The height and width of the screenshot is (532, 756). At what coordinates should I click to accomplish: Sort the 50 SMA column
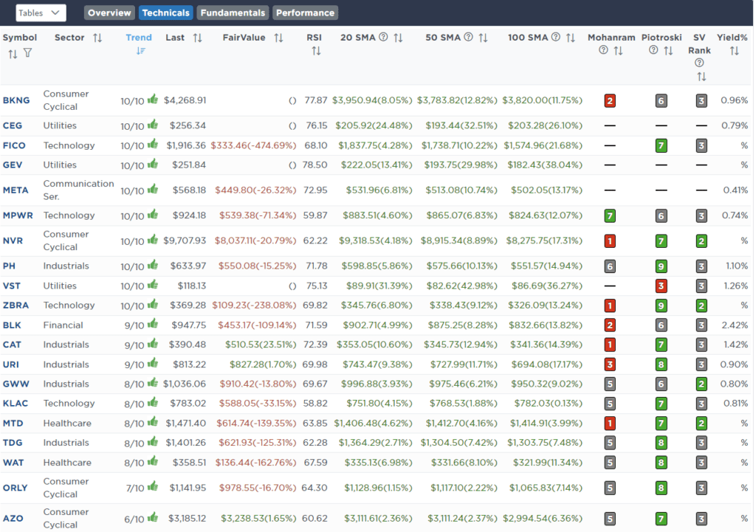coord(483,38)
